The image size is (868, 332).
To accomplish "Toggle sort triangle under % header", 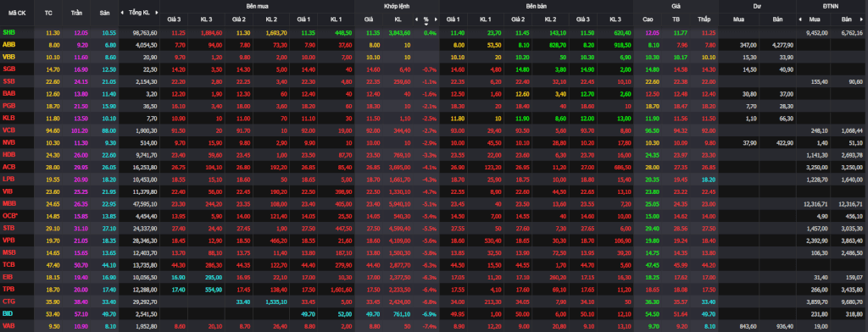I will coord(426,23).
